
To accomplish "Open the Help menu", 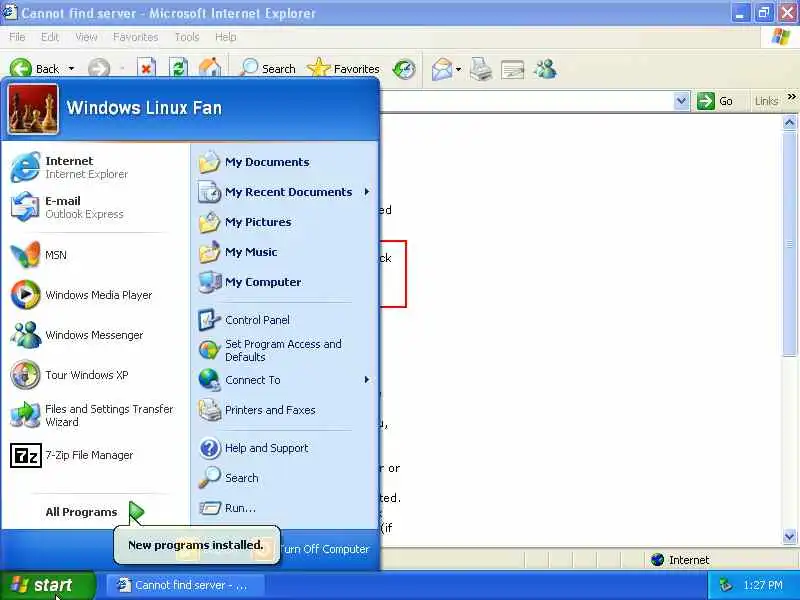I will 225,37.
